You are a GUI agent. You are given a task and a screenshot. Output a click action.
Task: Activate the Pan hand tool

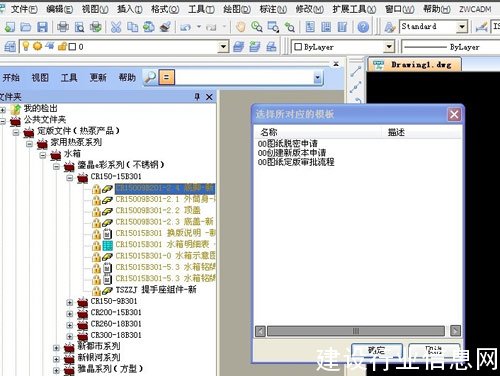tap(240, 27)
